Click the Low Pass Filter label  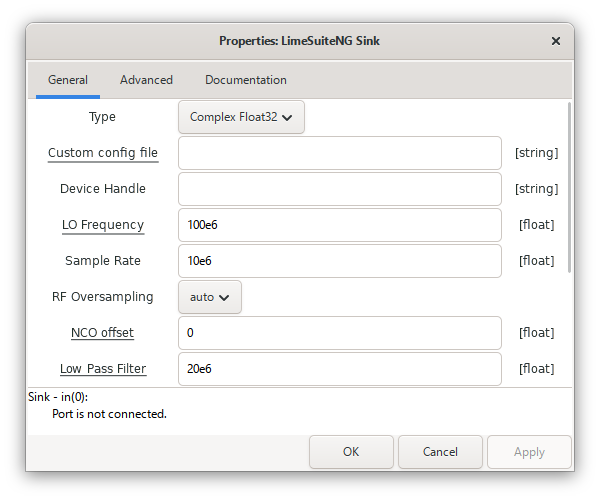(x=103, y=369)
